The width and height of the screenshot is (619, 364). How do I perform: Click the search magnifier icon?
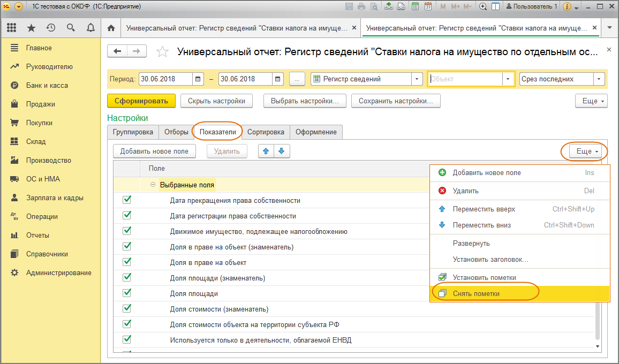point(71,28)
